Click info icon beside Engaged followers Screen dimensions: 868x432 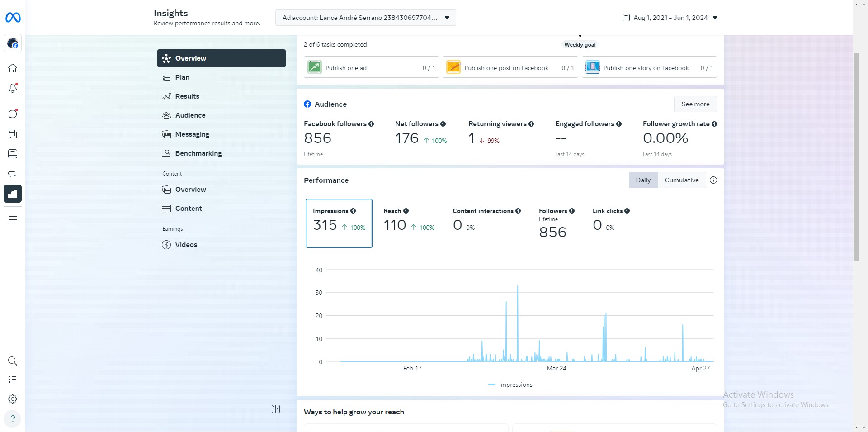coord(619,124)
